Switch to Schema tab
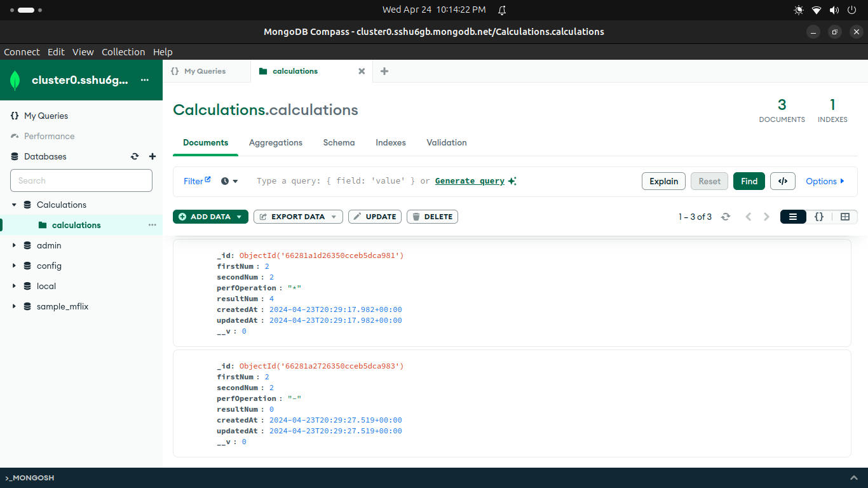The width and height of the screenshot is (868, 488). click(339, 142)
